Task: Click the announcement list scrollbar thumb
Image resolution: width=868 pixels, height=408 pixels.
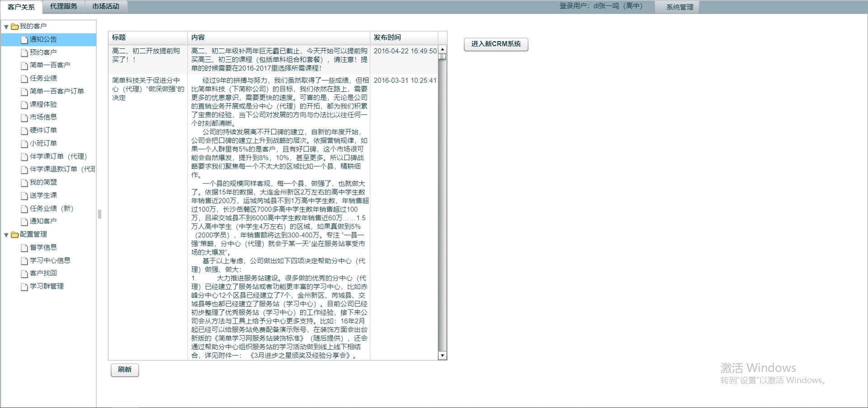Action: pos(442,57)
